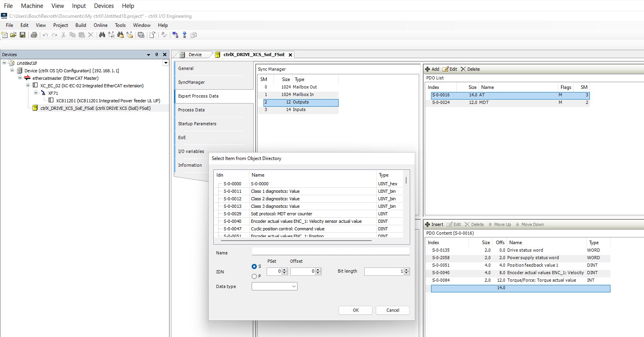Click the Name input field in dialog
Viewport: 644px width, 337px height.
point(330,252)
